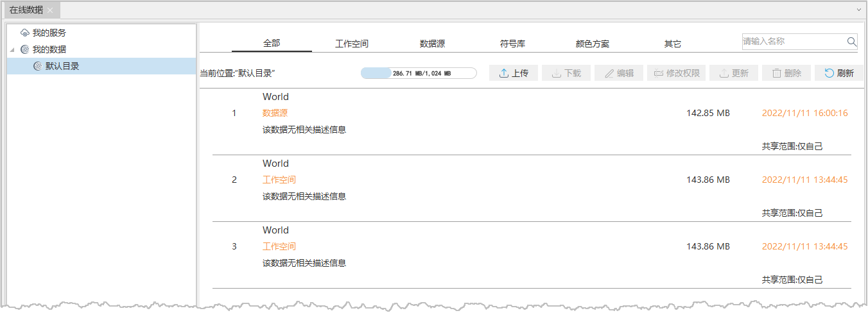Switch to the 工作空间 tab

point(352,44)
